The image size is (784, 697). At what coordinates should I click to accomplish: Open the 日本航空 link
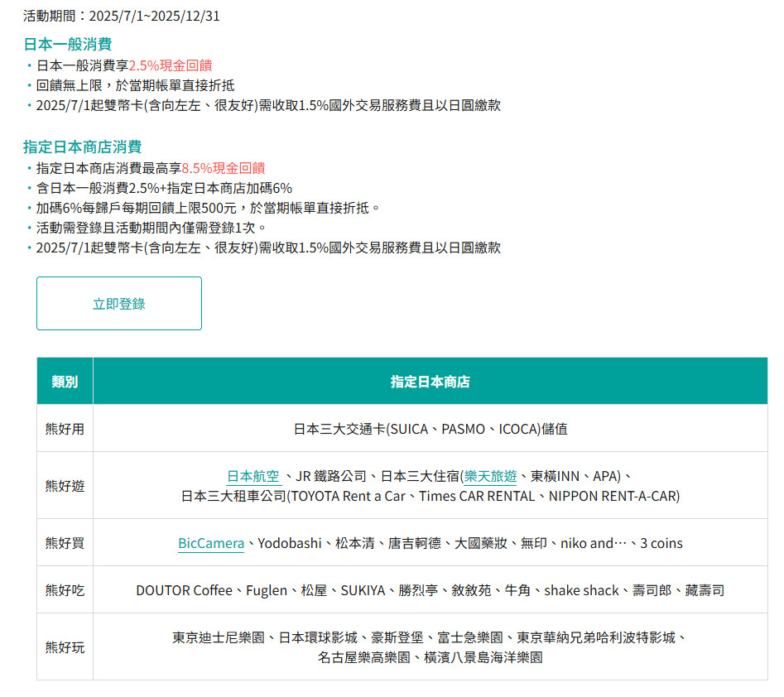pos(253,476)
